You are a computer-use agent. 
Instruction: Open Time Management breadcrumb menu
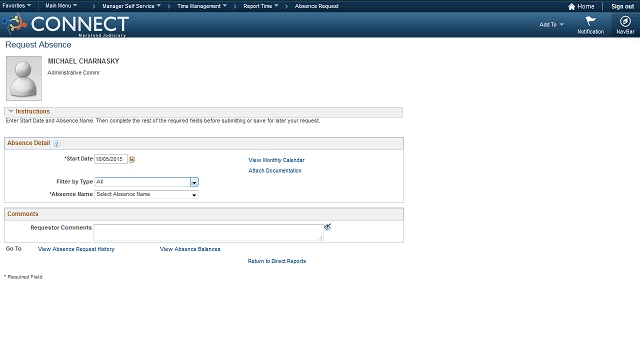pyautogui.click(x=202, y=6)
